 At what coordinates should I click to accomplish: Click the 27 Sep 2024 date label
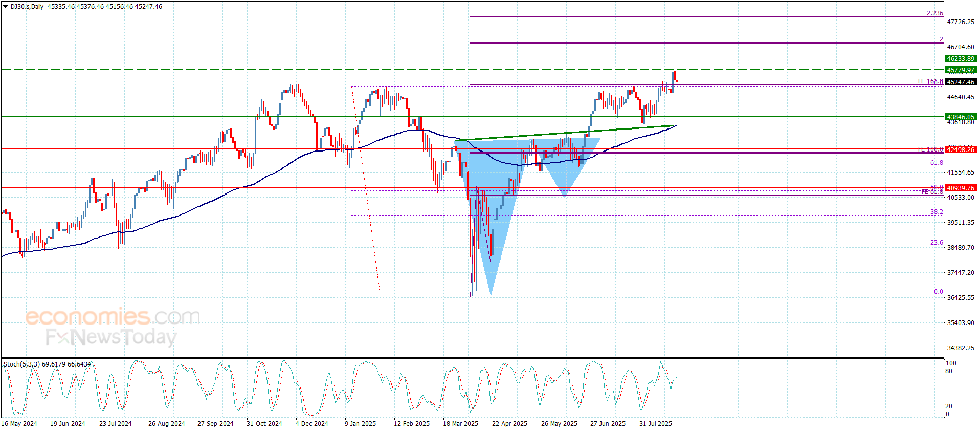point(215,424)
